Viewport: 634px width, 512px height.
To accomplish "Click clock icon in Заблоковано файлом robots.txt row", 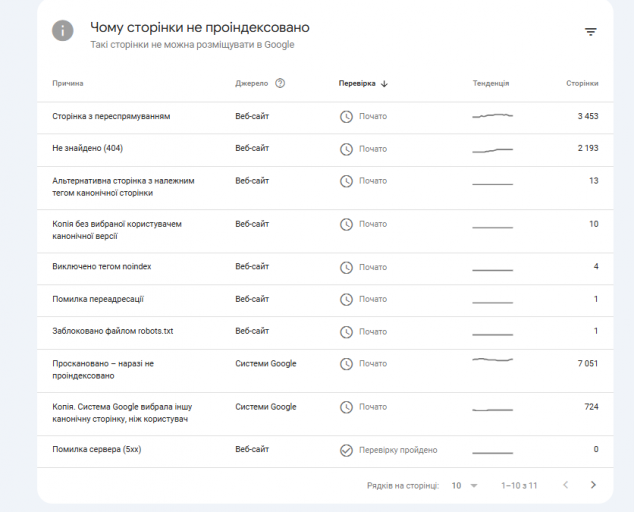I will click(346, 332).
